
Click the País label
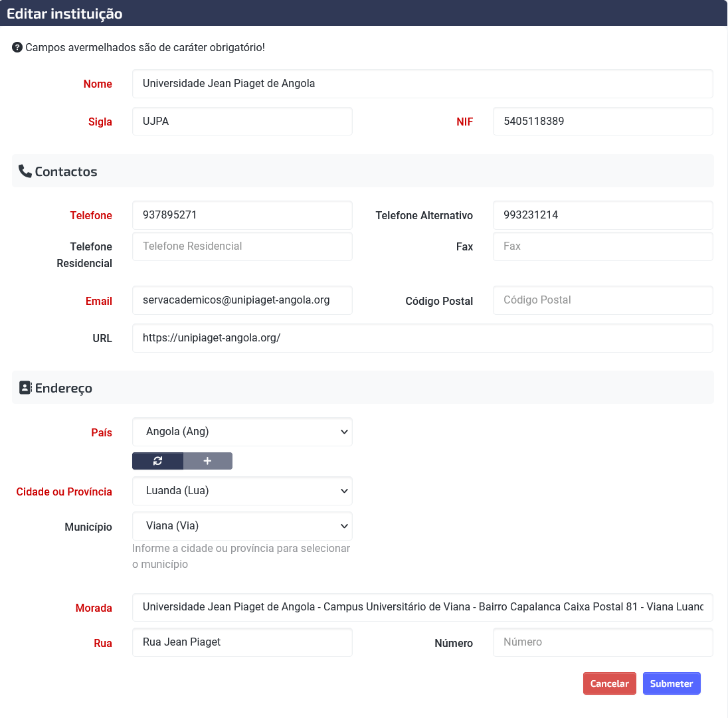click(x=102, y=432)
